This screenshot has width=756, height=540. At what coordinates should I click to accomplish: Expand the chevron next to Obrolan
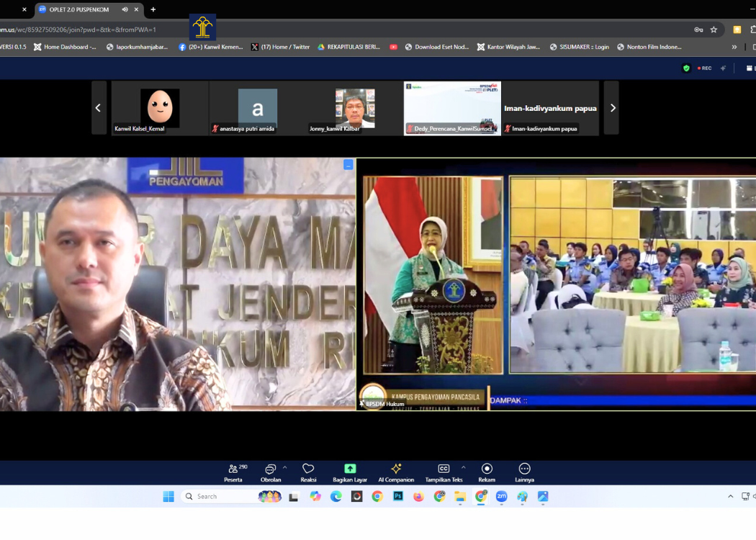284,467
